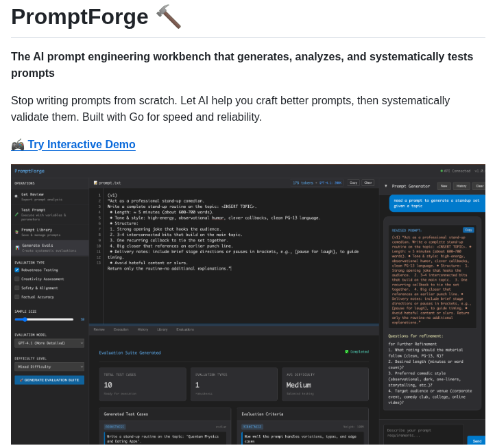Screen dimensions: 495x448
Task: Click the History button in Prompt Generator
Action: (461, 186)
